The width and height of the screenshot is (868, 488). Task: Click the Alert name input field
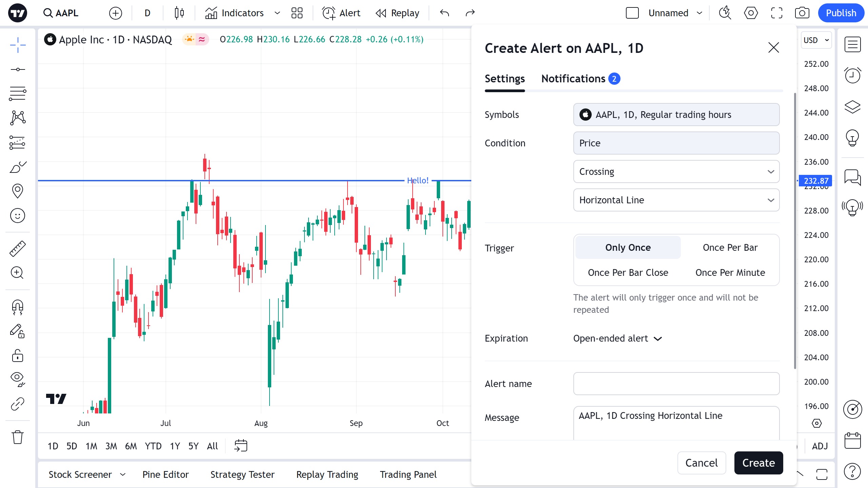(x=676, y=384)
